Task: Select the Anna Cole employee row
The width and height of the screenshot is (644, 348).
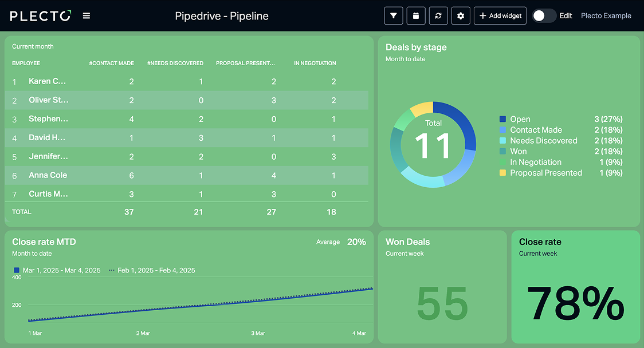Action: tap(186, 175)
